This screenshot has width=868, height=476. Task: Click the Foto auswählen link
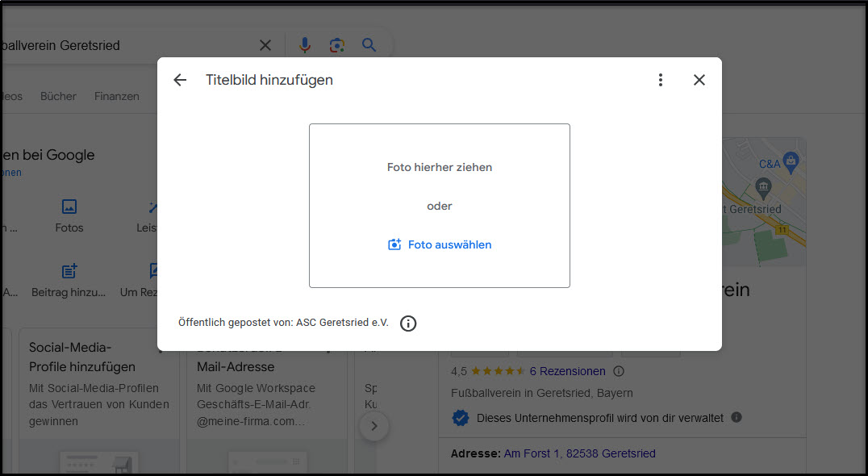point(440,244)
